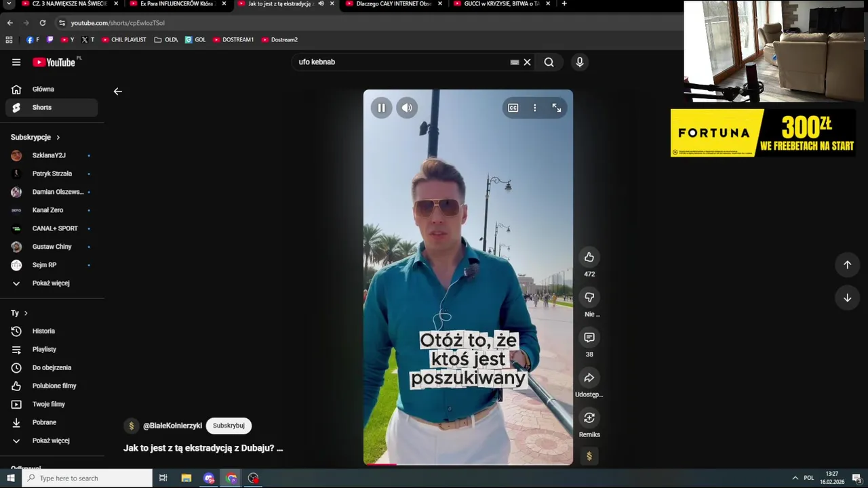Image resolution: width=868 pixels, height=488 pixels.
Task: Seek on the red Shorts progress bar
Action: pyautogui.click(x=468, y=464)
